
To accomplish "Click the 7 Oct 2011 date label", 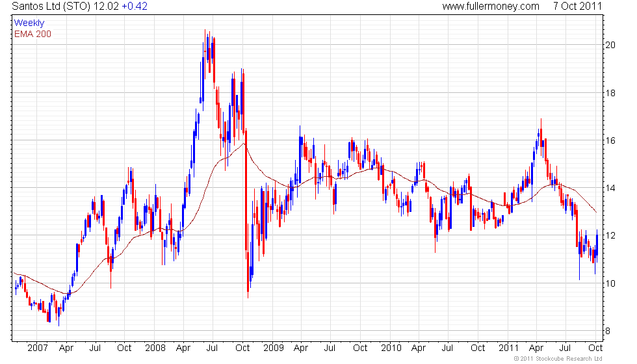I will 577,6.
